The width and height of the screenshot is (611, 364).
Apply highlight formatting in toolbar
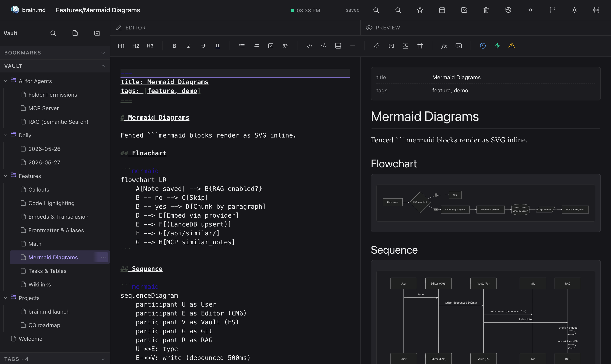click(218, 46)
